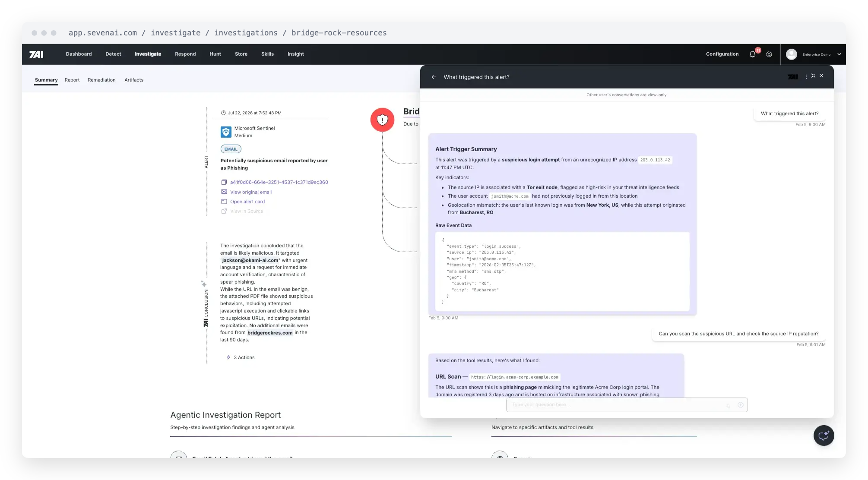Open the Open alert card link
This screenshot has width=868, height=480.
(x=247, y=202)
